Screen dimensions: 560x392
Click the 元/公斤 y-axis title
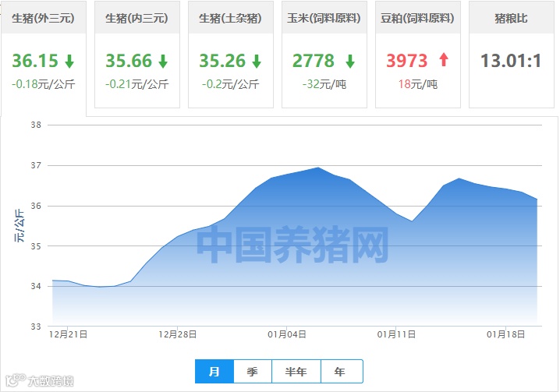point(19,226)
